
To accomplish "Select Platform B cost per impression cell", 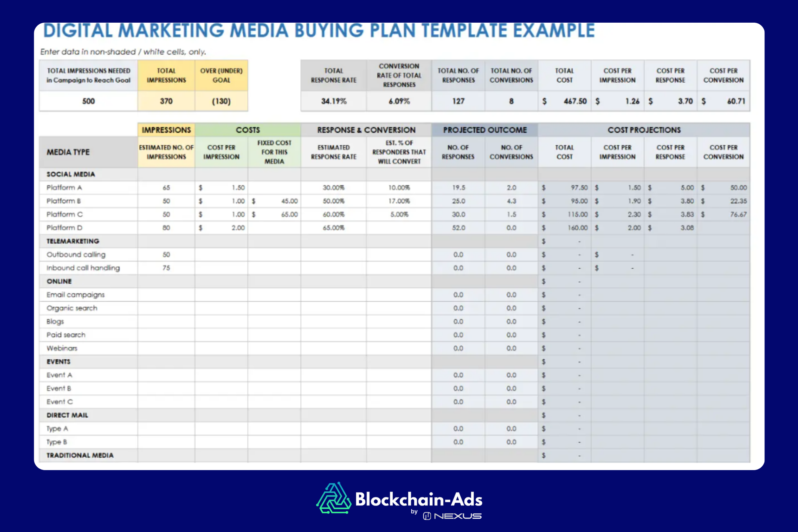I will pos(221,201).
